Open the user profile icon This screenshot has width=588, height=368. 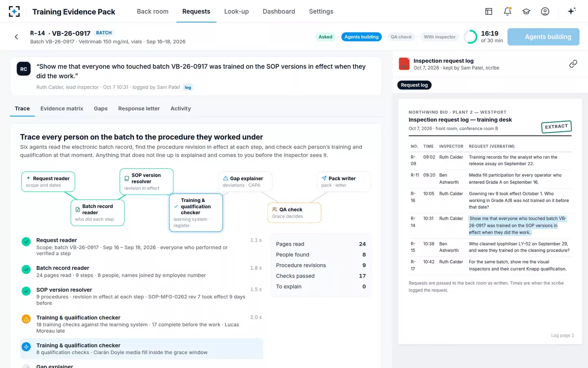pyautogui.click(x=545, y=11)
